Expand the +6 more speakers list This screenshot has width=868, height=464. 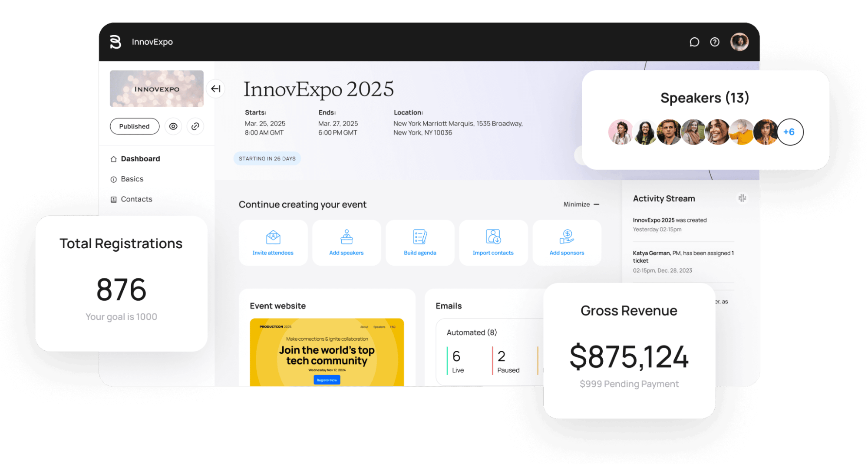pyautogui.click(x=789, y=132)
